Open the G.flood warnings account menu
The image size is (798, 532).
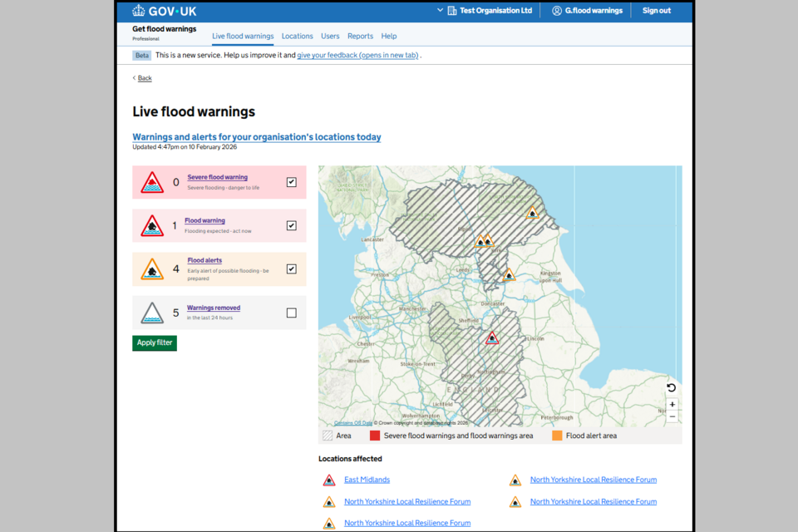[587, 11]
